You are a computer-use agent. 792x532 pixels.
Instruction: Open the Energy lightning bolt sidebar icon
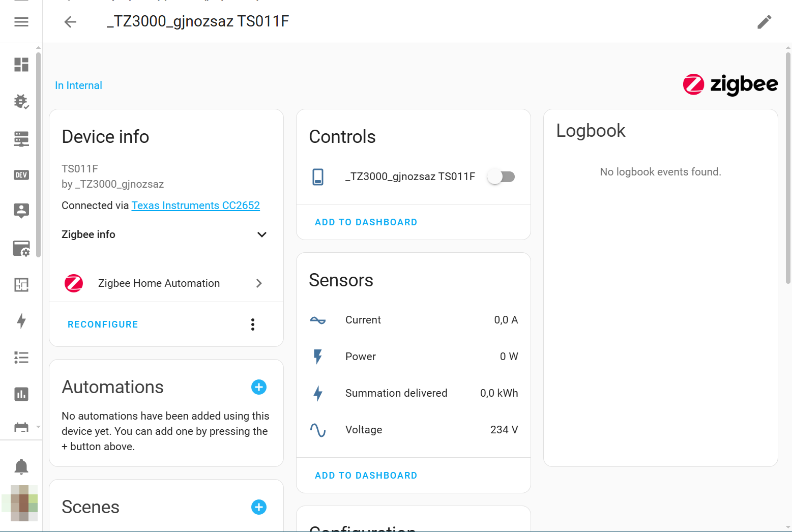(21, 321)
